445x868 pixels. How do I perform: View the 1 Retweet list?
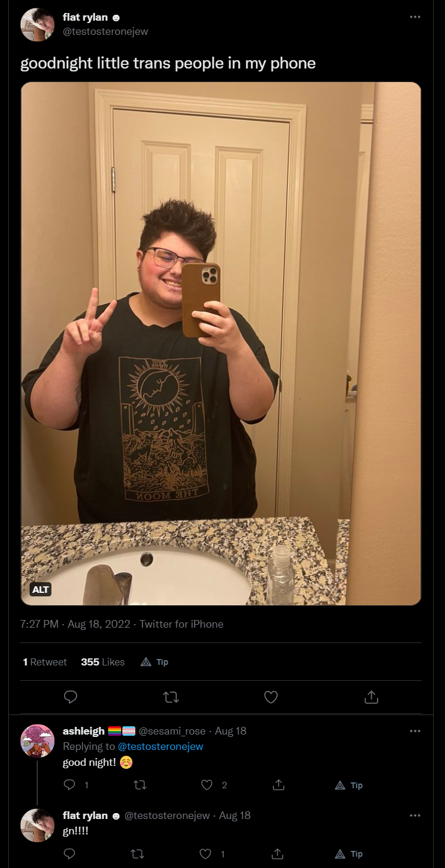[45, 662]
